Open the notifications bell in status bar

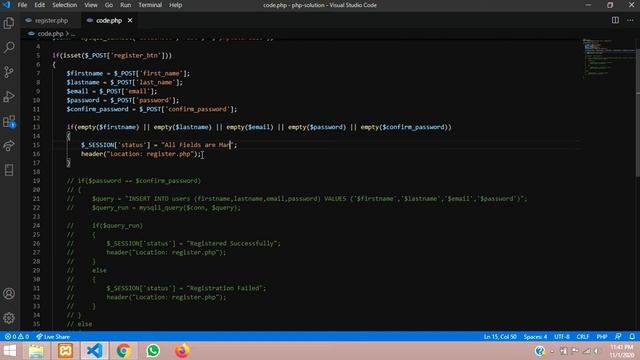point(632,337)
